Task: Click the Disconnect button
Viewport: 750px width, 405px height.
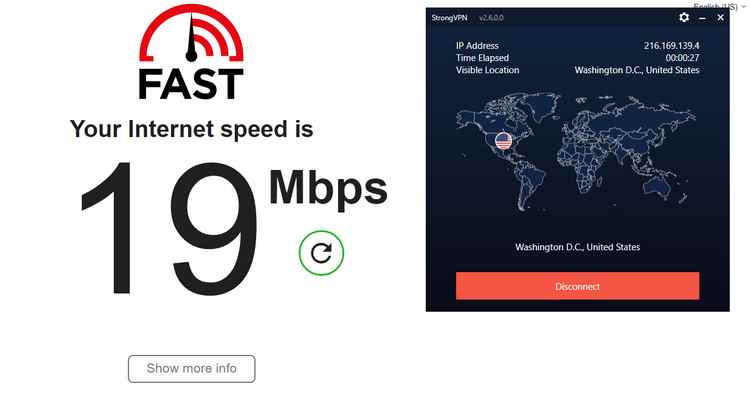Action: tap(577, 286)
